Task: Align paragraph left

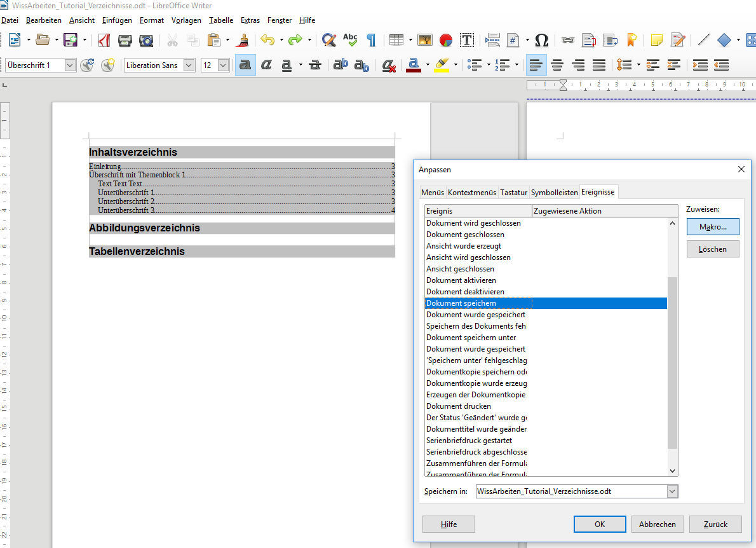Action: pos(536,65)
